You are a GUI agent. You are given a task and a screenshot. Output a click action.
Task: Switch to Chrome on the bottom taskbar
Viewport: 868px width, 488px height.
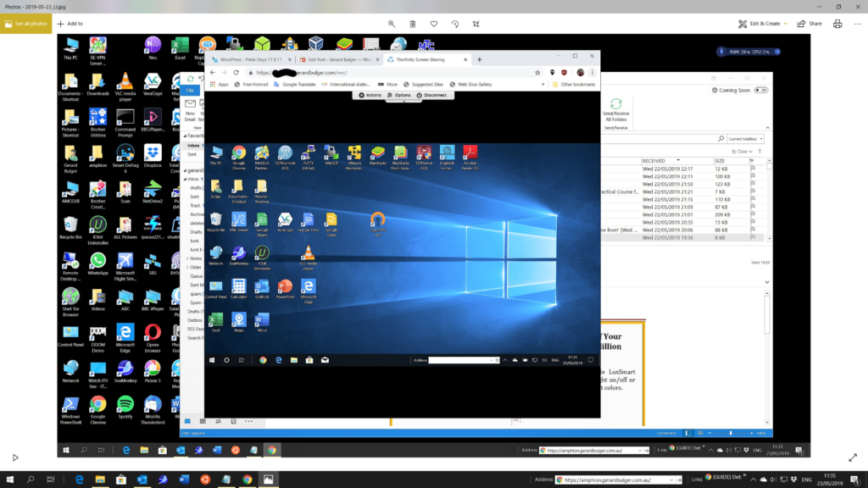248,480
